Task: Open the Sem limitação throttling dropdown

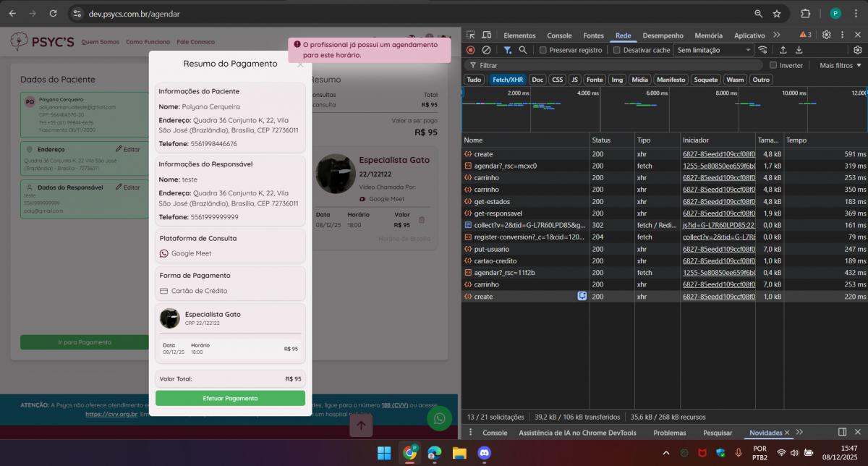Action: tap(714, 50)
